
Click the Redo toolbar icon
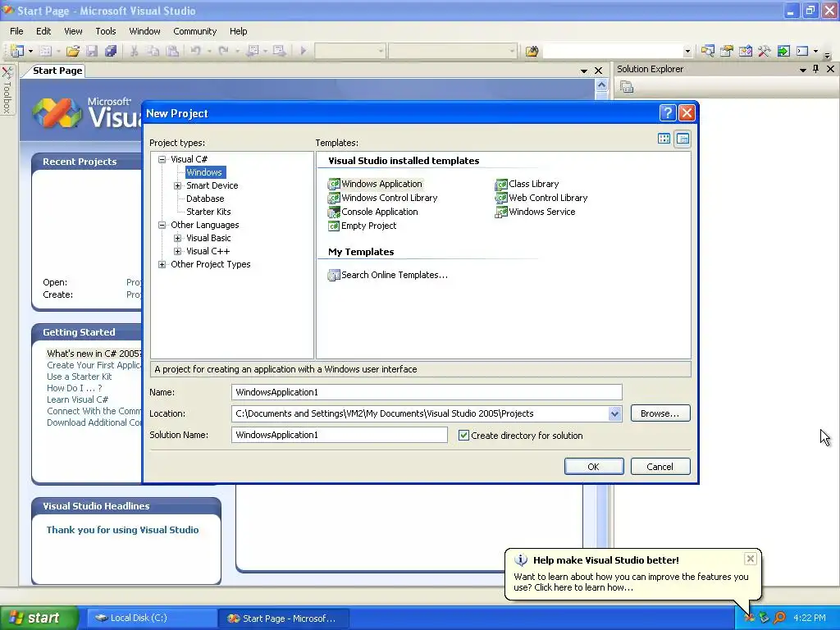coord(224,51)
